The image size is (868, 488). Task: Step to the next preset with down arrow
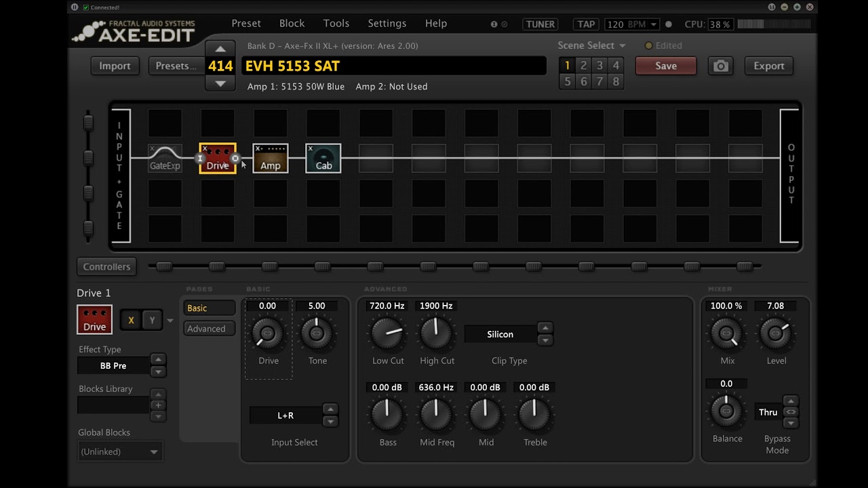220,83
